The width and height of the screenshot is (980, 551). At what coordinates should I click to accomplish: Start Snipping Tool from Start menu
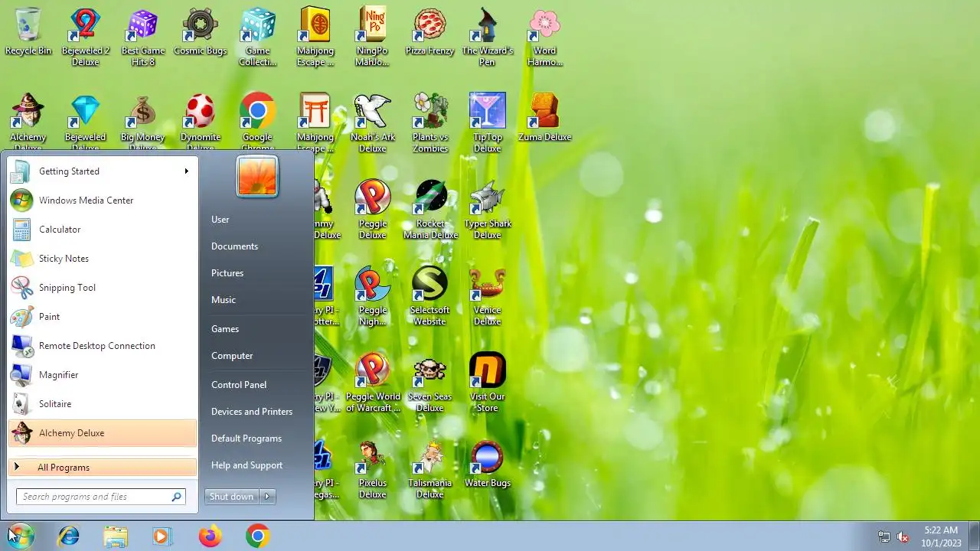tap(102, 288)
